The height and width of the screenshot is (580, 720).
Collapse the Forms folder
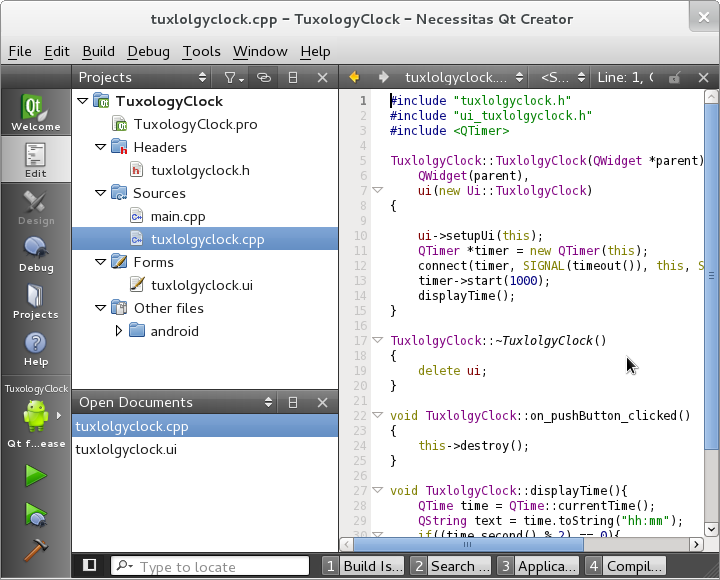[101, 262]
